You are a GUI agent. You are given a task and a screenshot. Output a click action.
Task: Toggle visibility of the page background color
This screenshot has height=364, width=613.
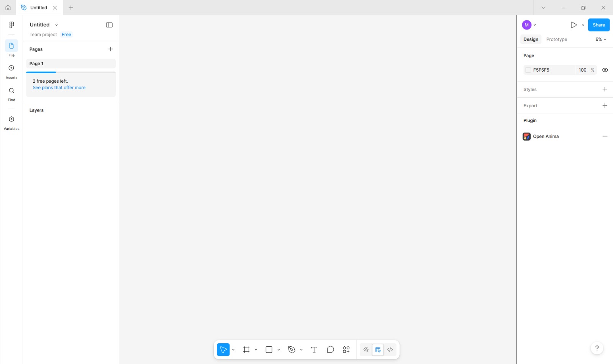point(605,70)
